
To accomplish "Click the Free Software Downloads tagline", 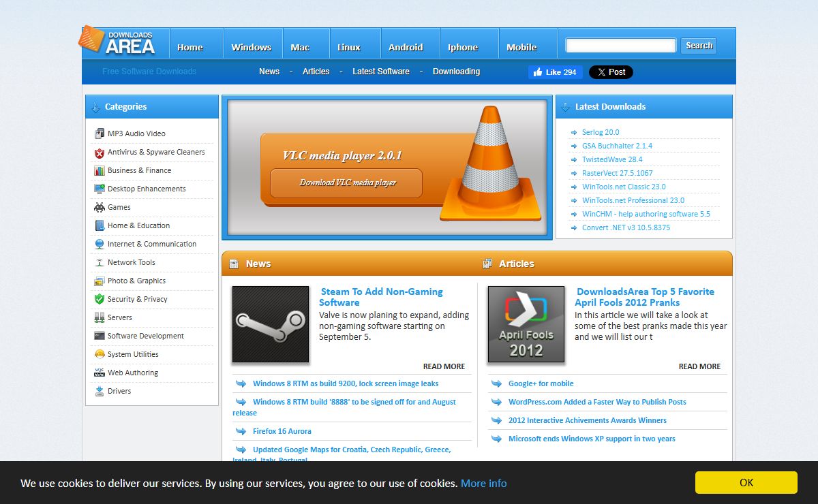I will (149, 72).
